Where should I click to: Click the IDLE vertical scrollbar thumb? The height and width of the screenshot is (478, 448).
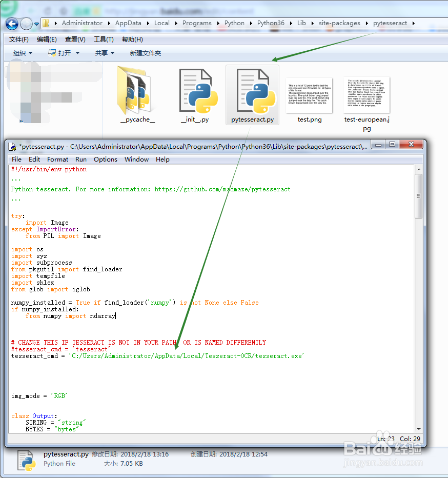(418, 196)
